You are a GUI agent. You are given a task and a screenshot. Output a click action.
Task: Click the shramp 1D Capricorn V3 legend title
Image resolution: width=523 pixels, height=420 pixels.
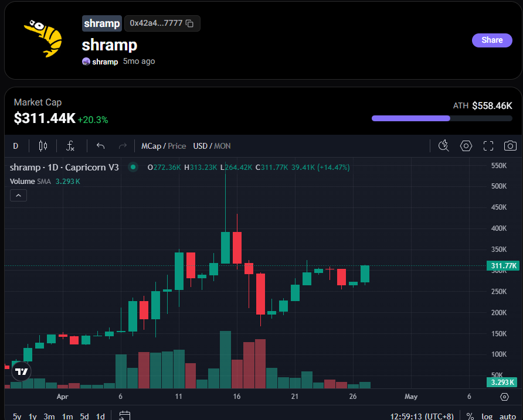click(x=64, y=168)
